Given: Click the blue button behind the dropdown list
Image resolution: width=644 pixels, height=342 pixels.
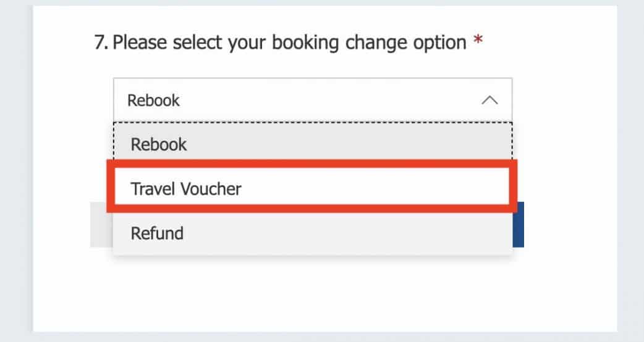Looking at the screenshot, I should point(518,225).
